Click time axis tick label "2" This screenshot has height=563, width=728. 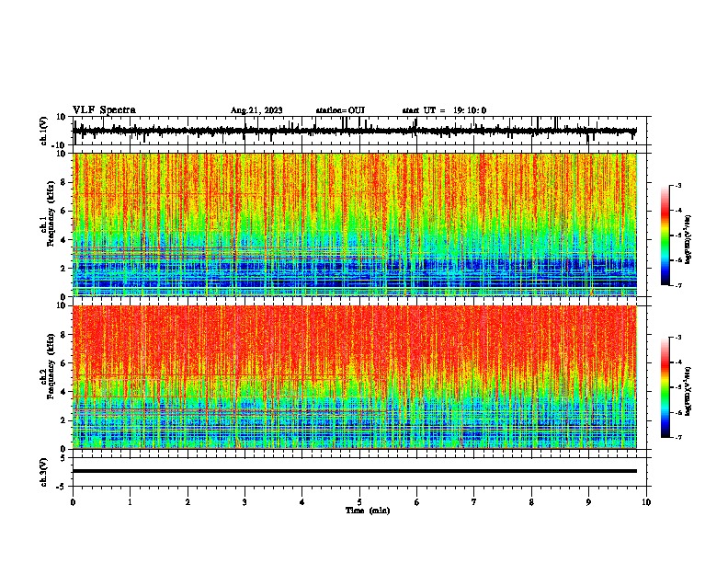[188, 502]
